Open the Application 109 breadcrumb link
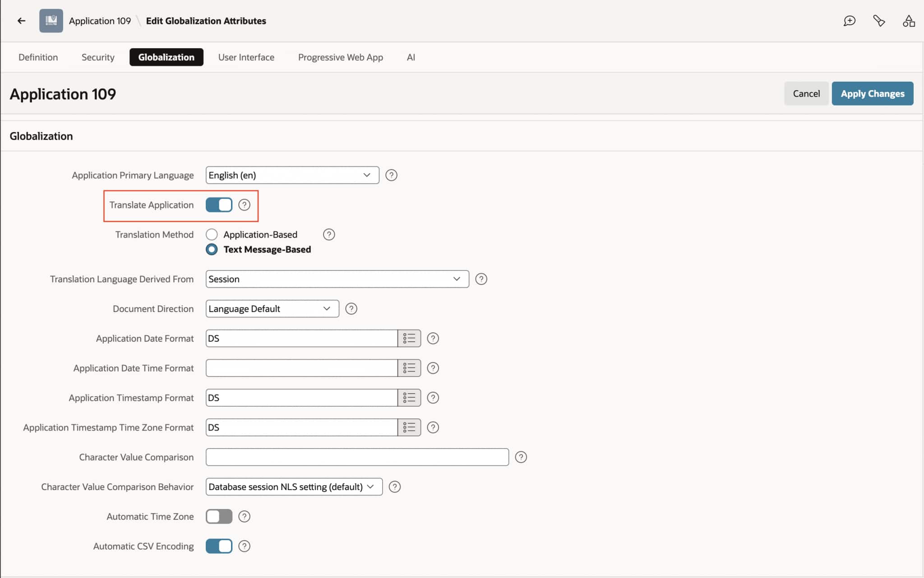 [100, 21]
